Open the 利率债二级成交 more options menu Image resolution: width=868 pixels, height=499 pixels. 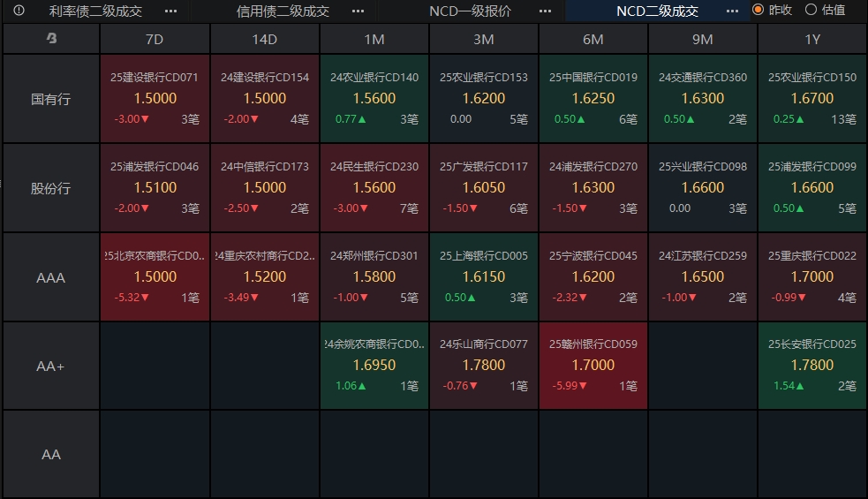[171, 11]
